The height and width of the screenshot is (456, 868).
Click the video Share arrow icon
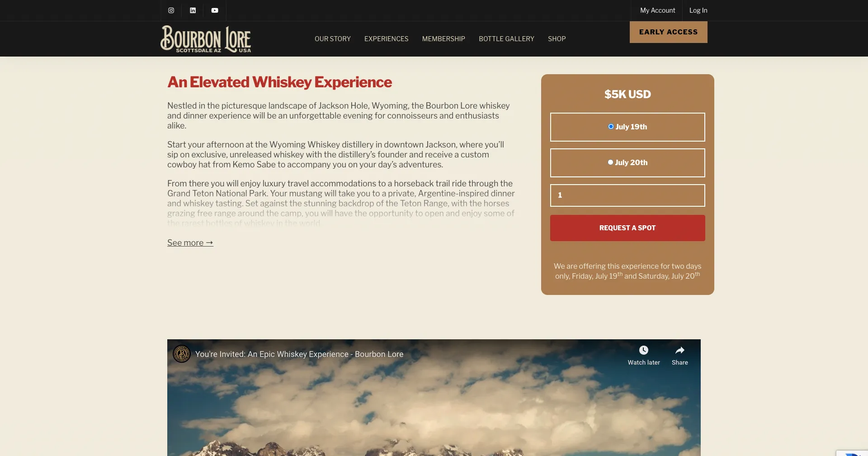tap(680, 350)
